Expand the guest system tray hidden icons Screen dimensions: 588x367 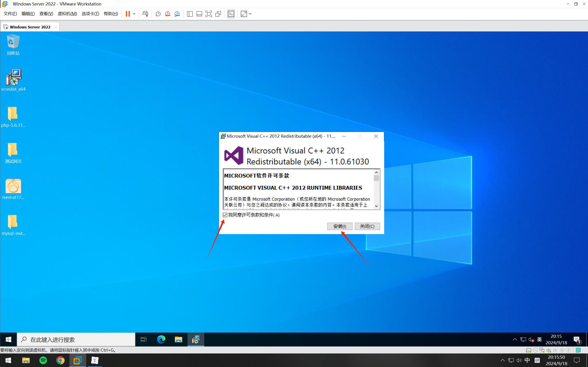pyautogui.click(x=515, y=339)
